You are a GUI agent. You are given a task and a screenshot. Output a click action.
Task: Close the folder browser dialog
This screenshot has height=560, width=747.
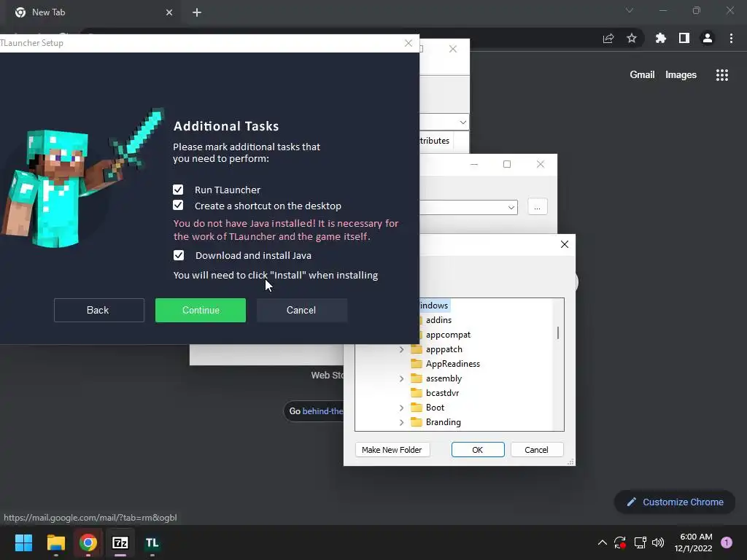[x=565, y=244]
